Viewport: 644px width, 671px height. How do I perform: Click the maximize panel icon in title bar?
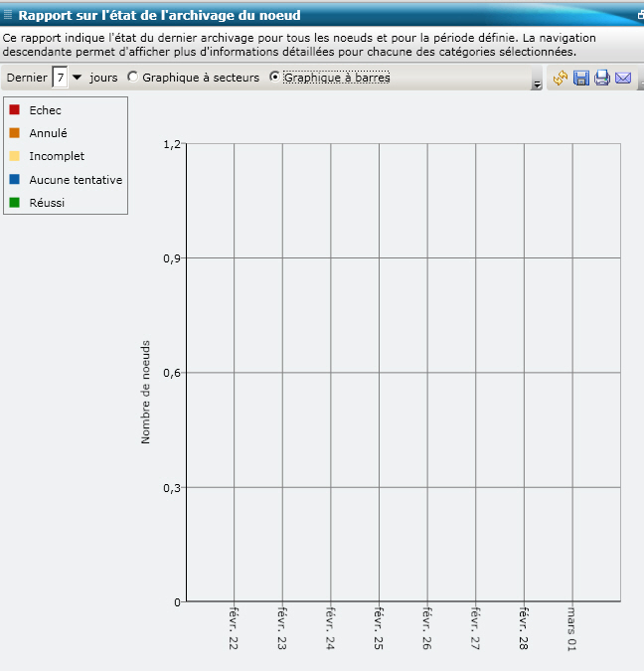point(641,15)
